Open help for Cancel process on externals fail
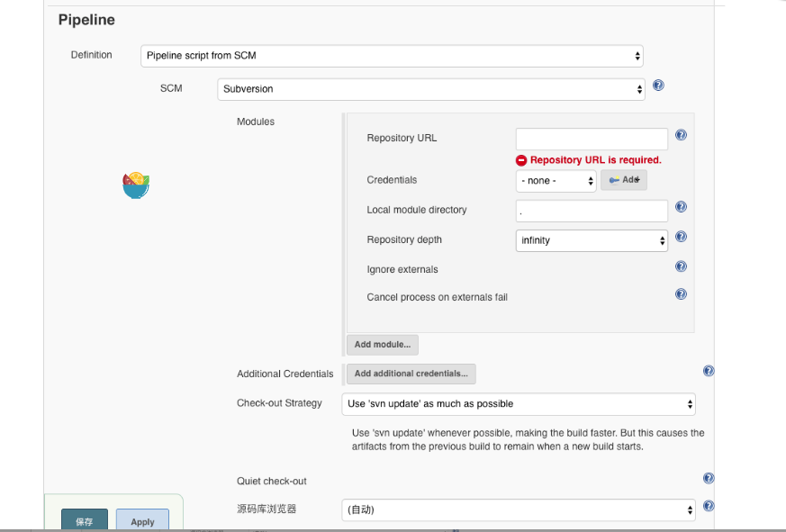The height and width of the screenshot is (532, 786). (681, 293)
